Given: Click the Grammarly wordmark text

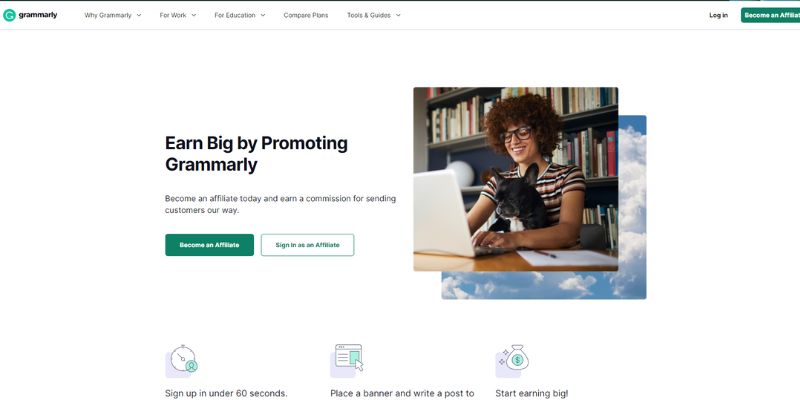Looking at the screenshot, I should [x=38, y=15].
